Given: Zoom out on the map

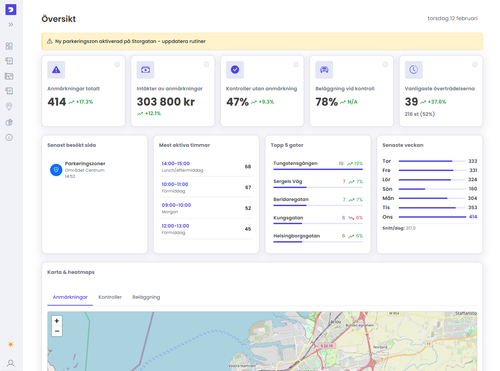Looking at the screenshot, I should 57,331.
